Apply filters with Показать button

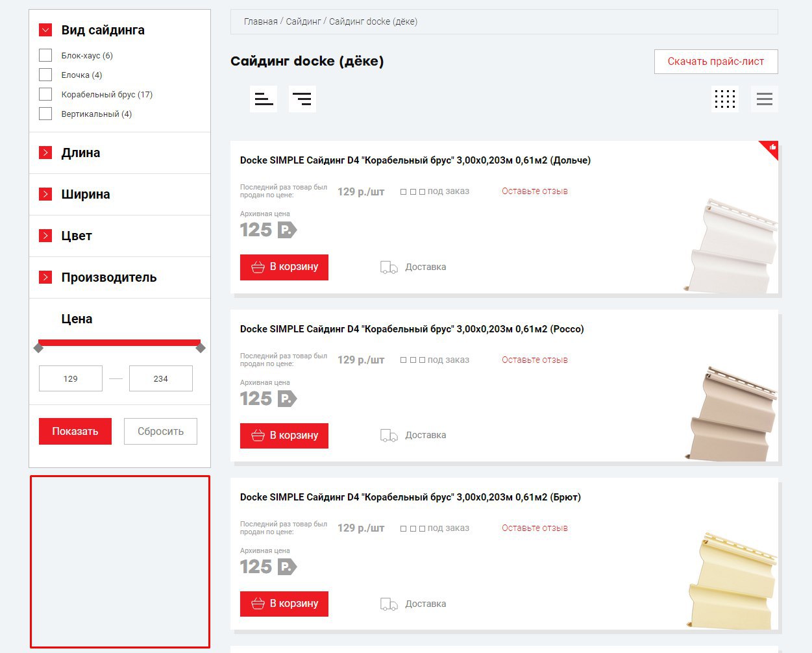(75, 431)
